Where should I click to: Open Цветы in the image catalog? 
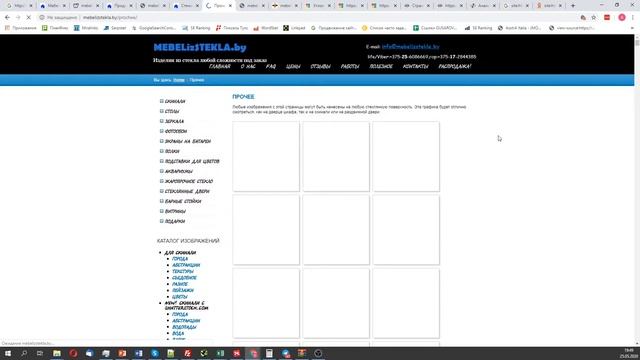pyautogui.click(x=180, y=297)
